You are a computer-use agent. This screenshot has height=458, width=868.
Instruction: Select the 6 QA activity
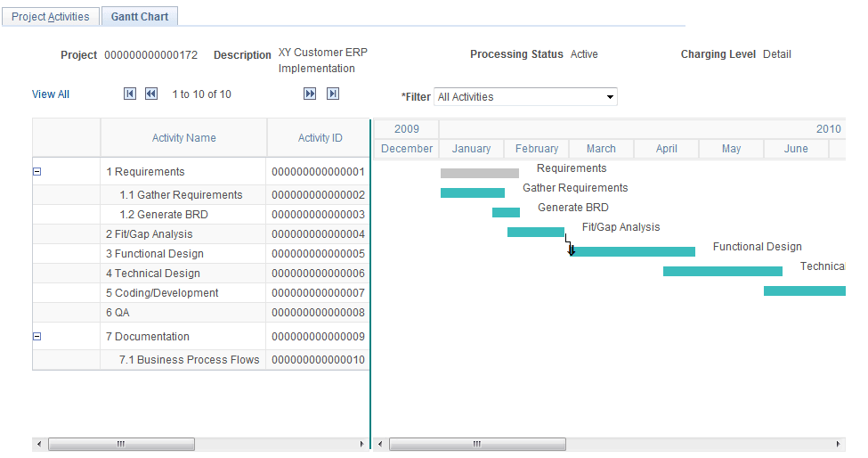click(118, 313)
